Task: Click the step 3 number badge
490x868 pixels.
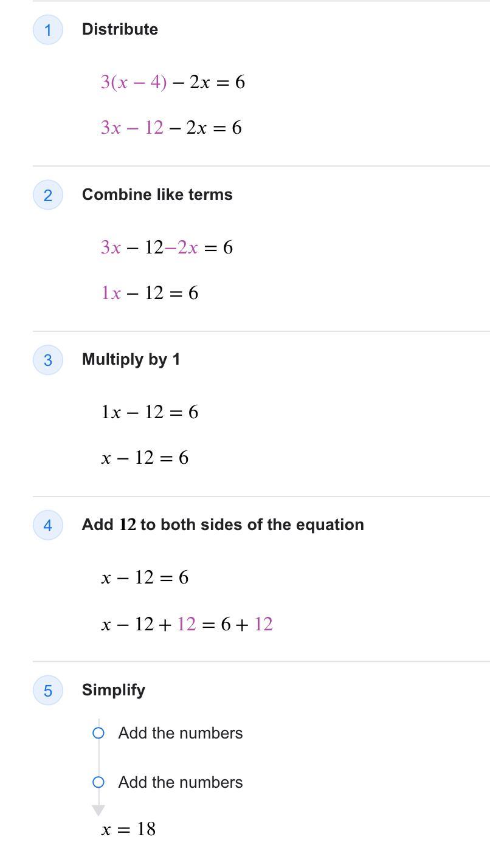Action: [x=48, y=360]
